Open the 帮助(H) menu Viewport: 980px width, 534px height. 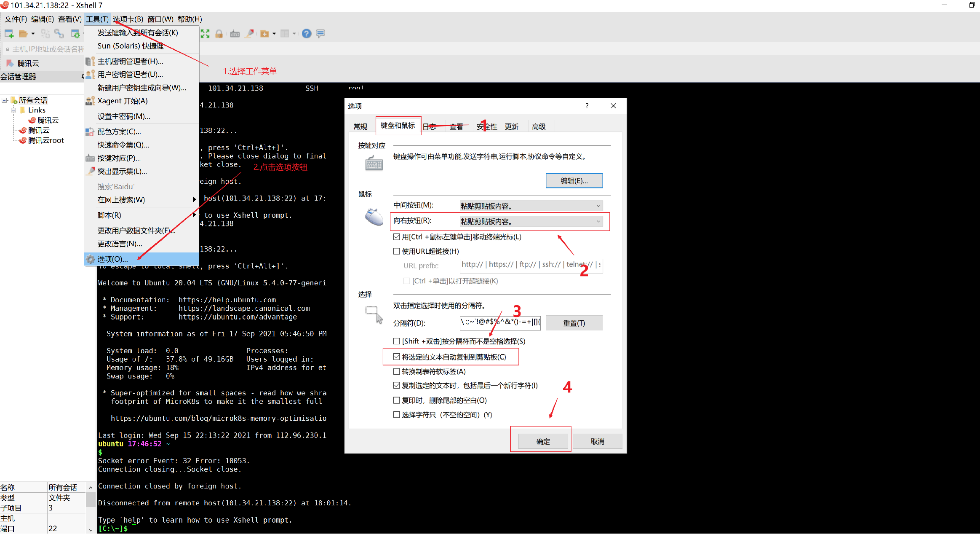[x=190, y=19]
